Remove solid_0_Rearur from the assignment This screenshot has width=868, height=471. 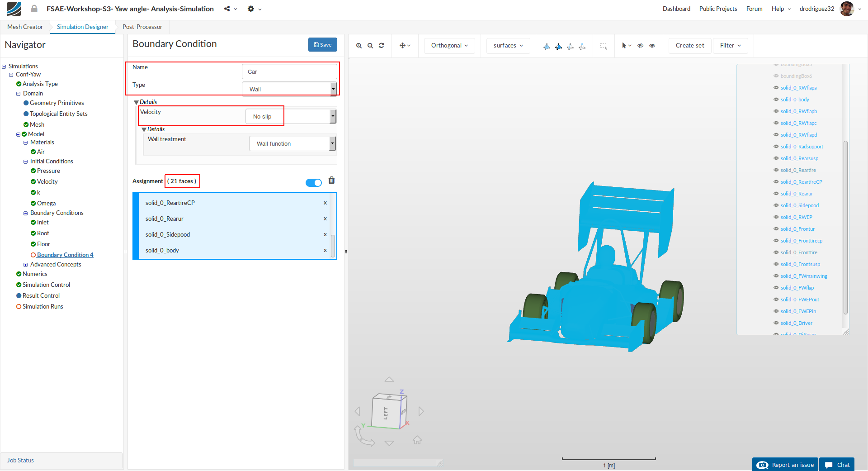tap(325, 219)
